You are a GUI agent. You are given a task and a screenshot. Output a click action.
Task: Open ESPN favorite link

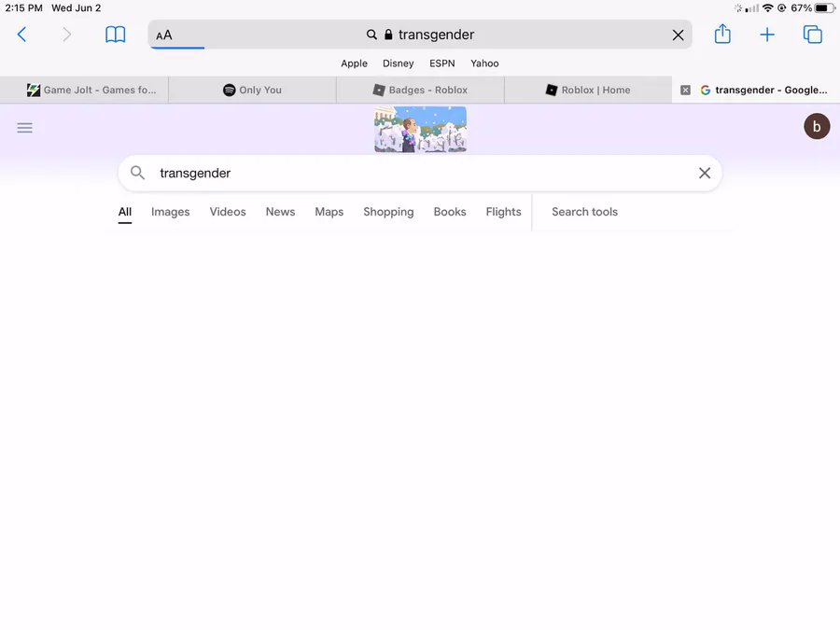(x=442, y=63)
